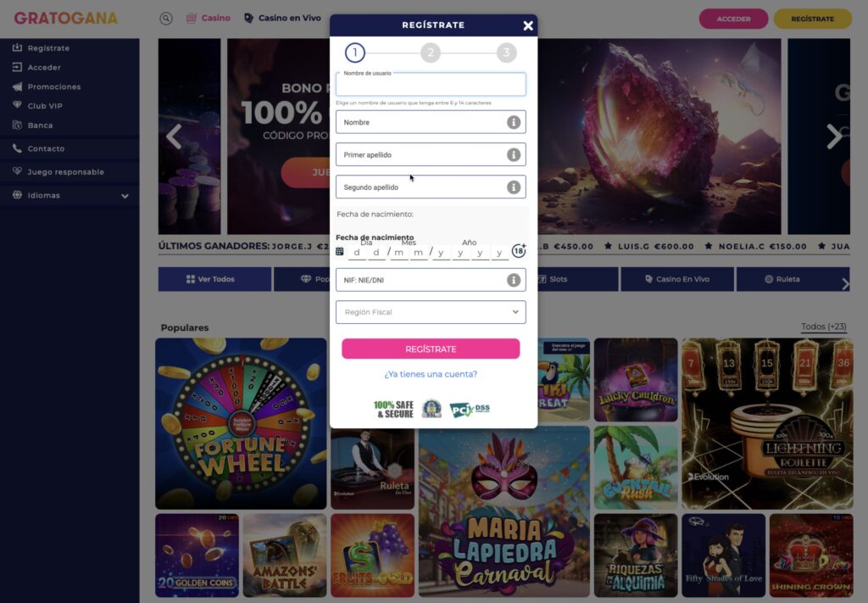The height and width of the screenshot is (603, 868).
Task: Click the Segundo apellido info icon
Action: point(513,187)
